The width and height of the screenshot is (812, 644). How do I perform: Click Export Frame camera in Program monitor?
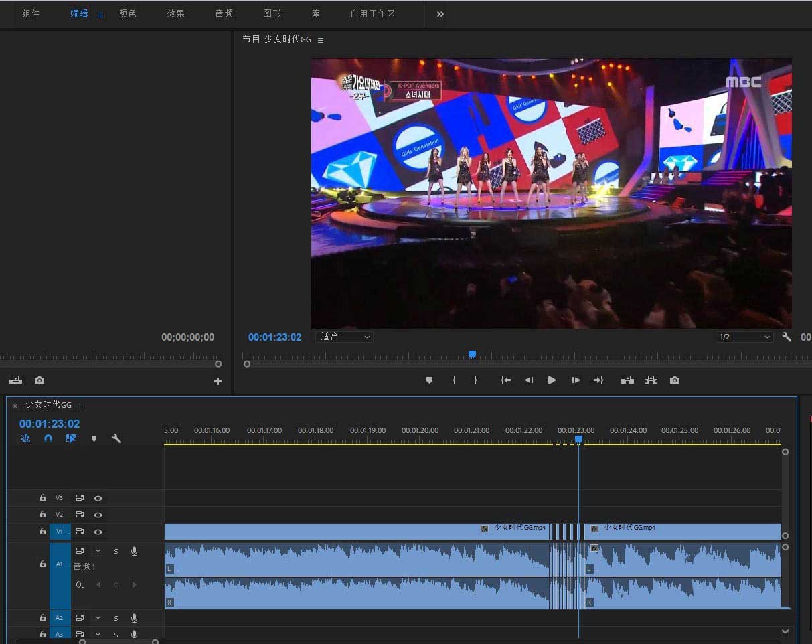tap(675, 380)
